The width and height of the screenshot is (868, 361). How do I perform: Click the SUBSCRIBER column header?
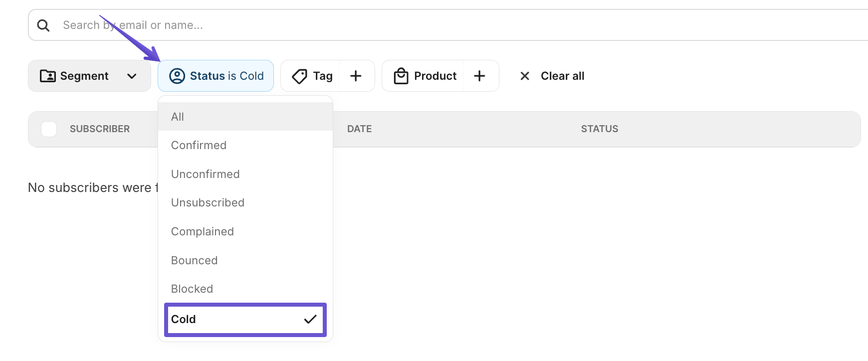100,129
